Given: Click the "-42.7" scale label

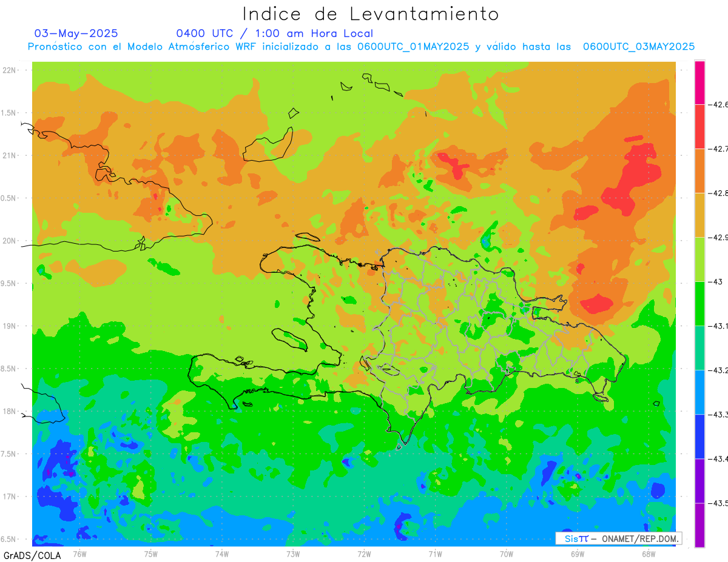Looking at the screenshot, I should (x=718, y=149).
